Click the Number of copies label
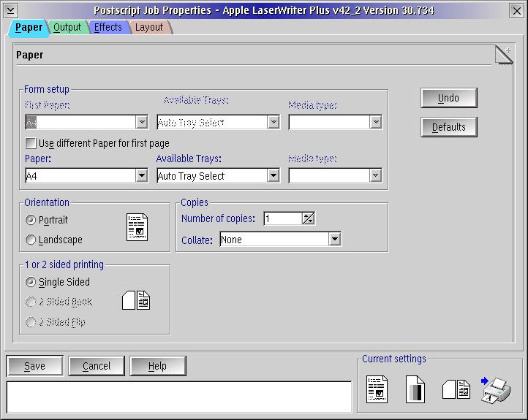Image resolution: width=528 pixels, height=420 pixels. coord(218,218)
